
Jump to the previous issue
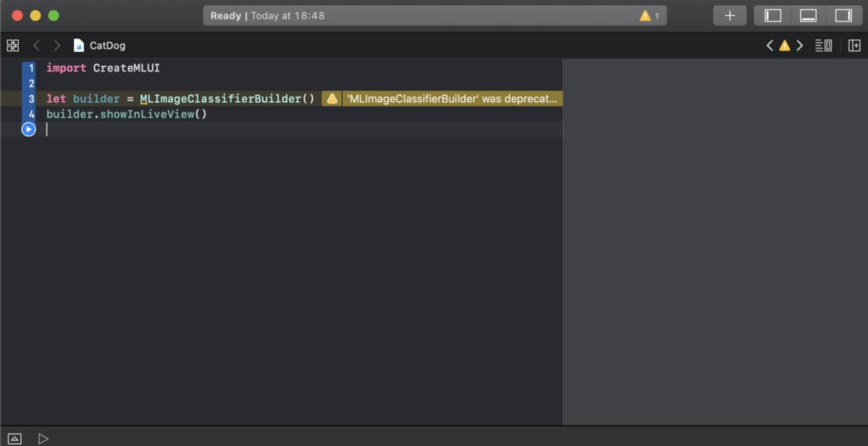(x=770, y=46)
